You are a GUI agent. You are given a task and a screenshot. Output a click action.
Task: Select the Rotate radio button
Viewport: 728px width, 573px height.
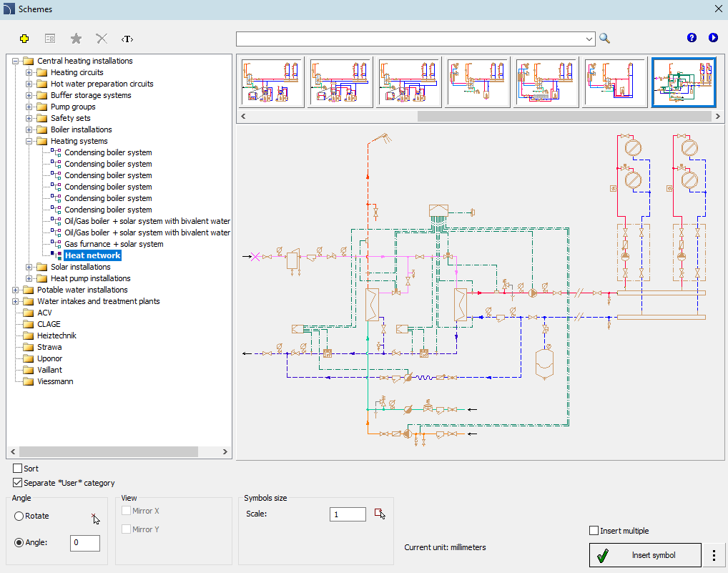click(19, 516)
